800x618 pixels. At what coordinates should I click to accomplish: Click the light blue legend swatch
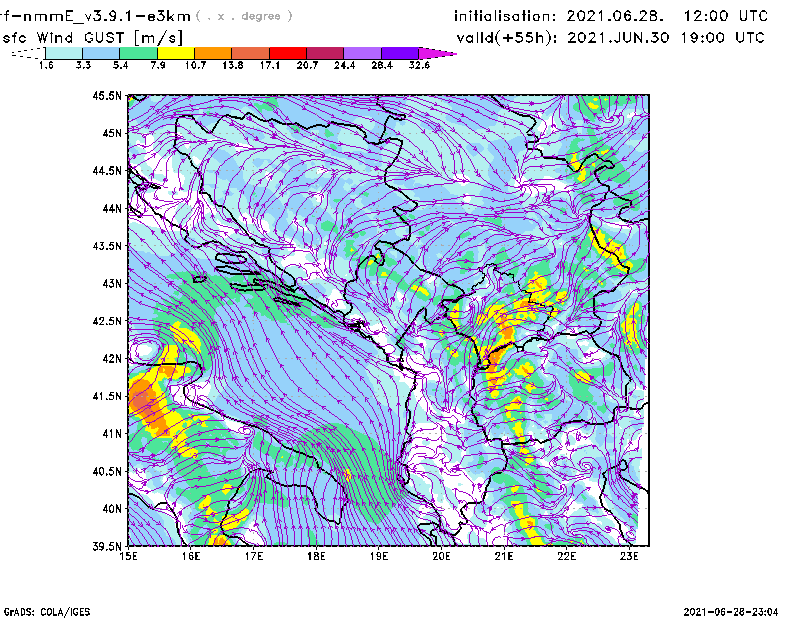tap(101, 53)
